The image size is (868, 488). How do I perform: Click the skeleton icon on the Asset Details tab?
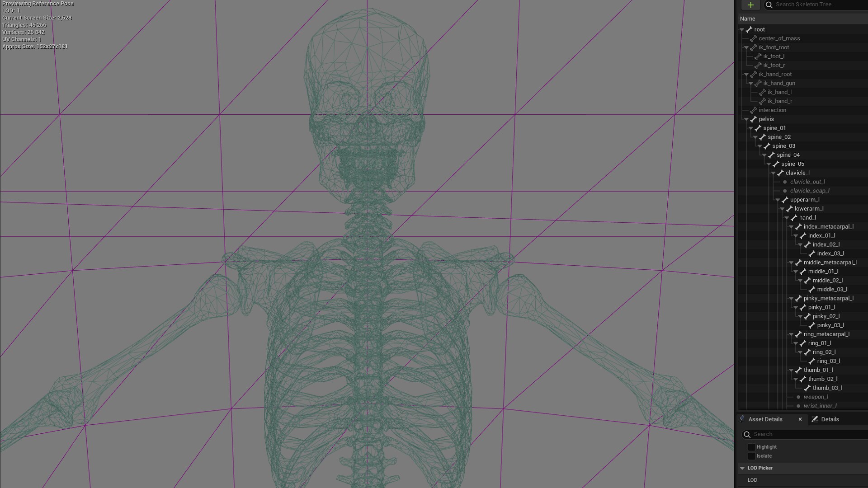click(x=743, y=419)
